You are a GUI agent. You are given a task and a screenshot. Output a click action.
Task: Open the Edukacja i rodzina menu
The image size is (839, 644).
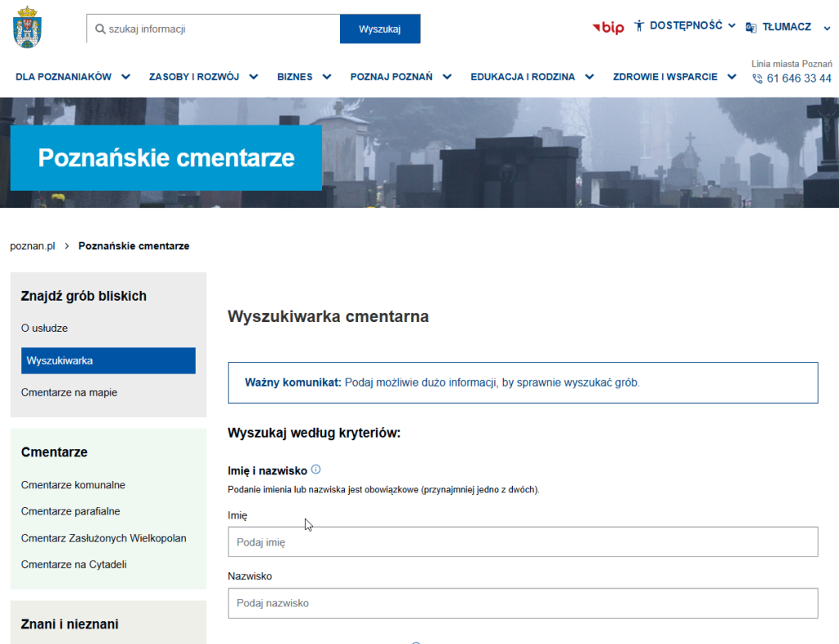(523, 77)
